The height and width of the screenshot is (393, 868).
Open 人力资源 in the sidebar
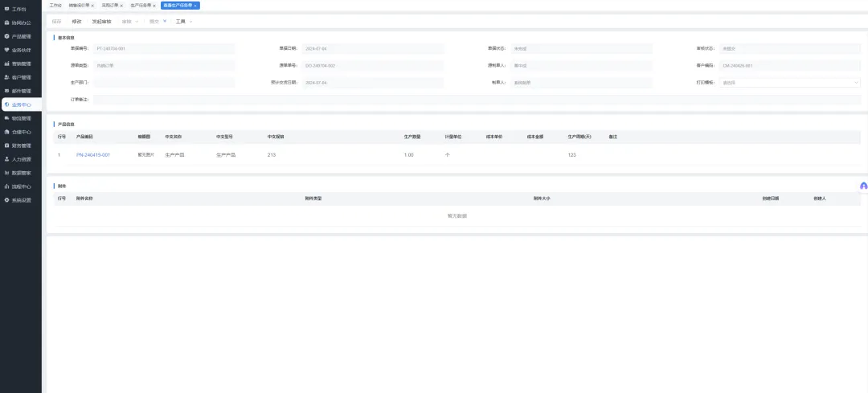[x=21, y=159]
